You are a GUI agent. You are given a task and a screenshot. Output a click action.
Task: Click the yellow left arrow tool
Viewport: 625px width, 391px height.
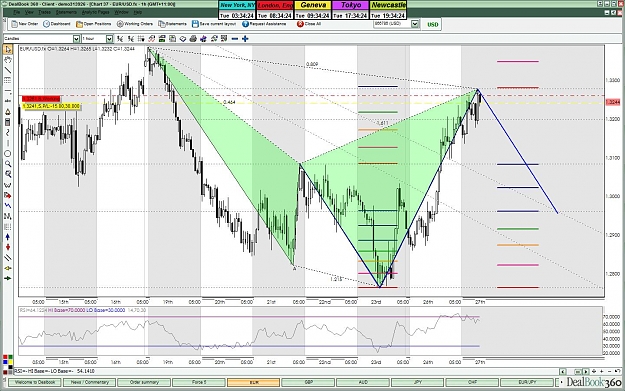[8, 268]
